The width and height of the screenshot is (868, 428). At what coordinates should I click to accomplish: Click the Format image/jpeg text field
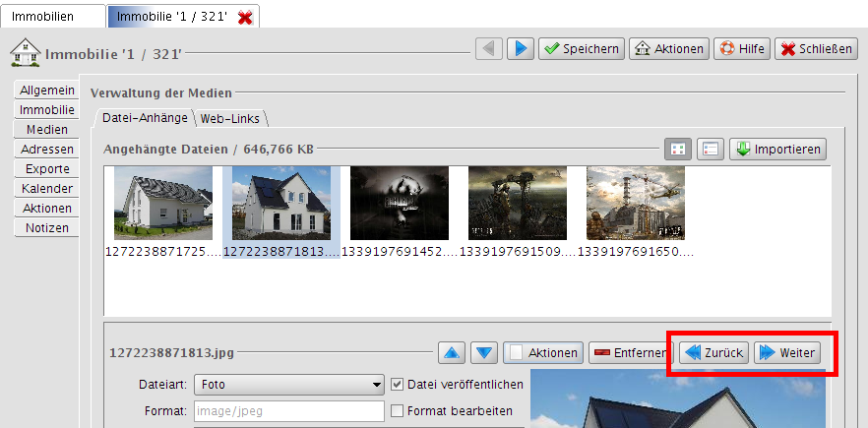289,410
